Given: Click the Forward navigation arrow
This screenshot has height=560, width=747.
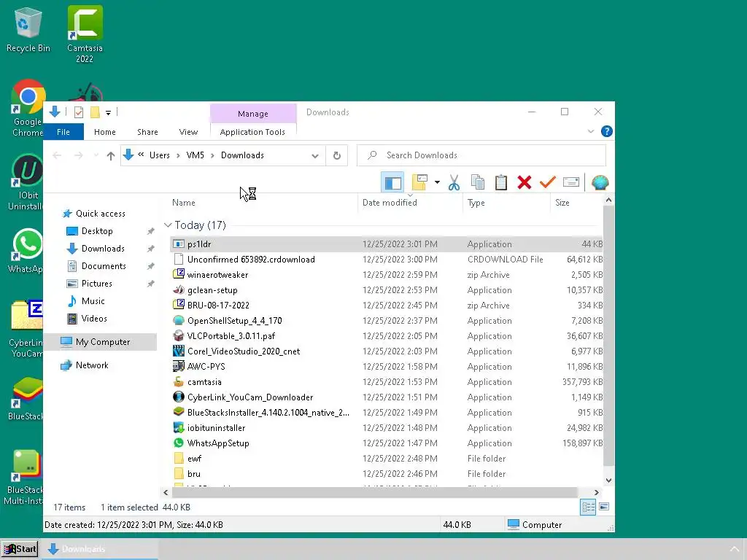Looking at the screenshot, I should click(x=79, y=156).
